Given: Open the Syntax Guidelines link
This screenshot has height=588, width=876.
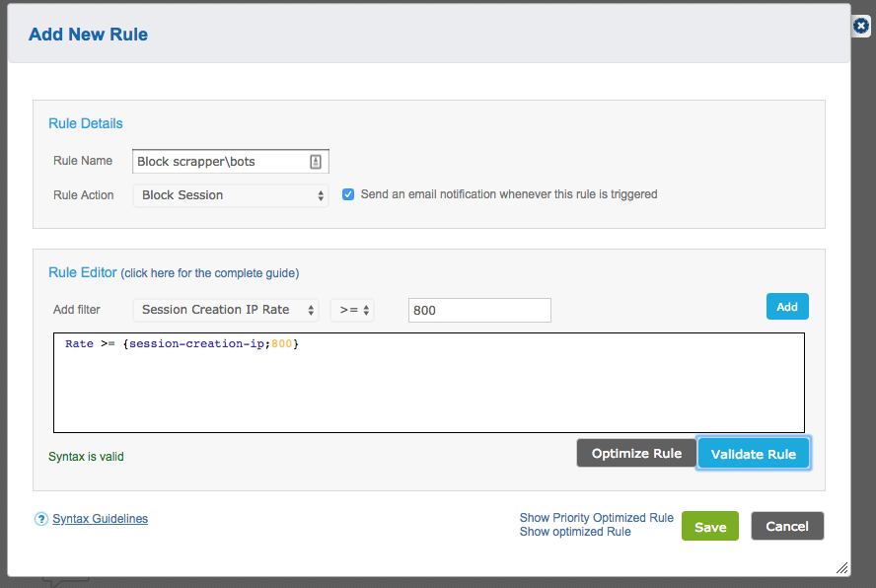Looking at the screenshot, I should click(100, 519).
